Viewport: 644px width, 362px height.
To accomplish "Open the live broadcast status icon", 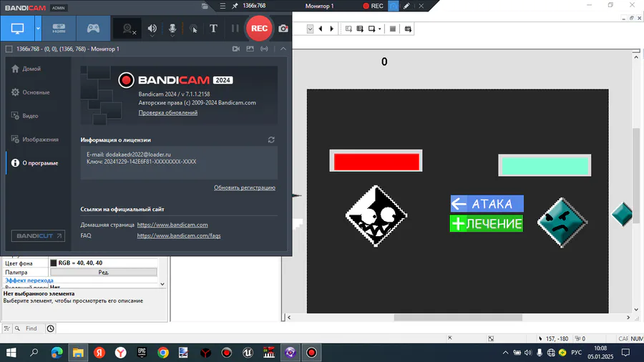I will tap(265, 49).
